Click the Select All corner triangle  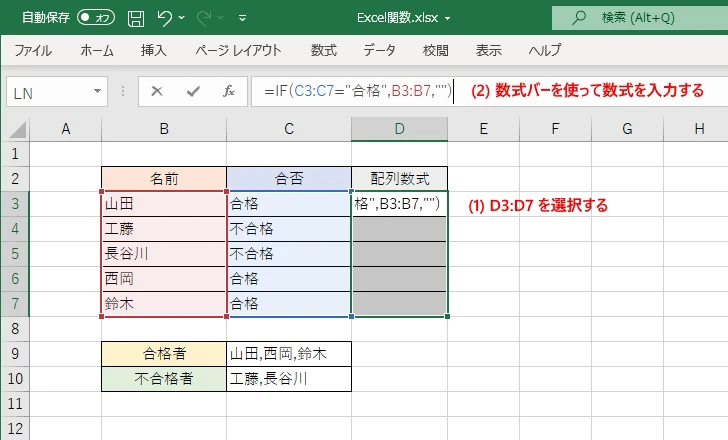[x=18, y=129]
